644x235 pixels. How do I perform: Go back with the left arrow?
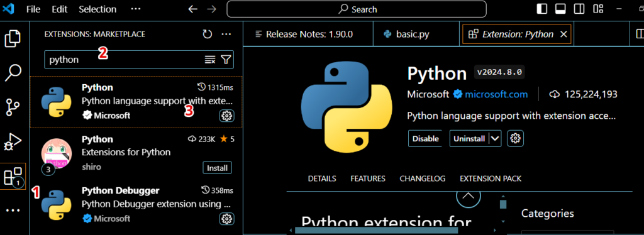[192, 9]
